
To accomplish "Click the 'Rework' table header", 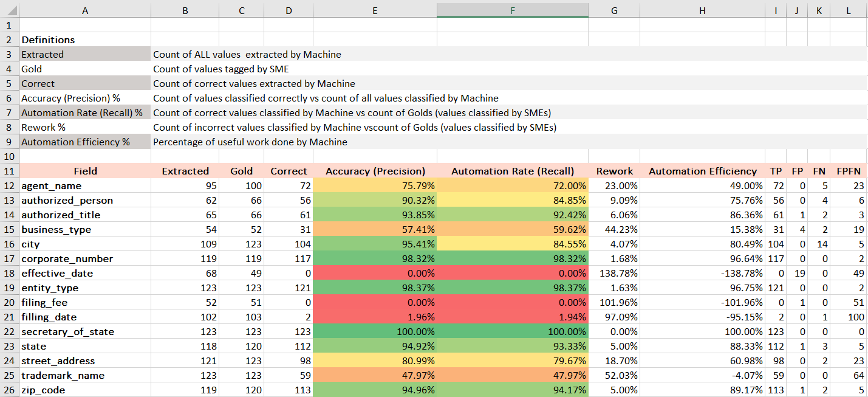I will [x=614, y=171].
